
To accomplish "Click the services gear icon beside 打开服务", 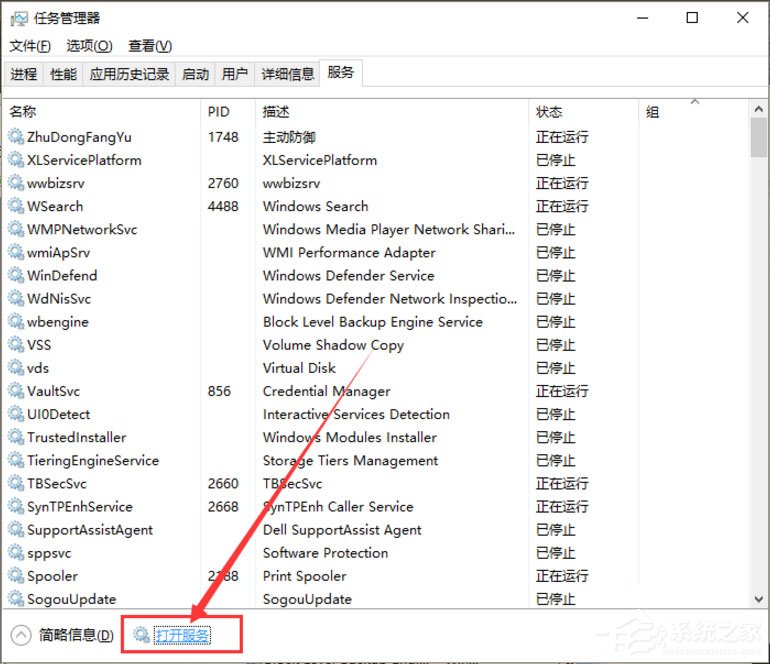I will click(x=142, y=635).
